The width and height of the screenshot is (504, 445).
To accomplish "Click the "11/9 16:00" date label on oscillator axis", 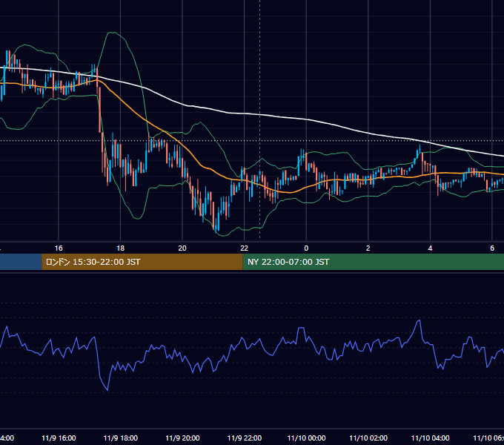I will coord(59,438).
